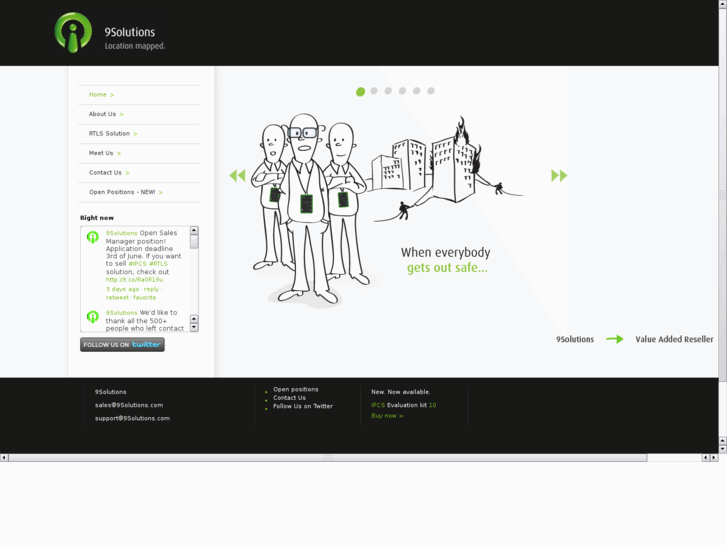Click tweet feed scrollbar up arrow

tap(194, 231)
